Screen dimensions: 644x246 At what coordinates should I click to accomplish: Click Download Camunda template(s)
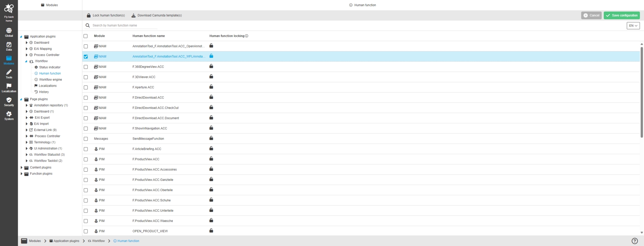click(x=157, y=15)
